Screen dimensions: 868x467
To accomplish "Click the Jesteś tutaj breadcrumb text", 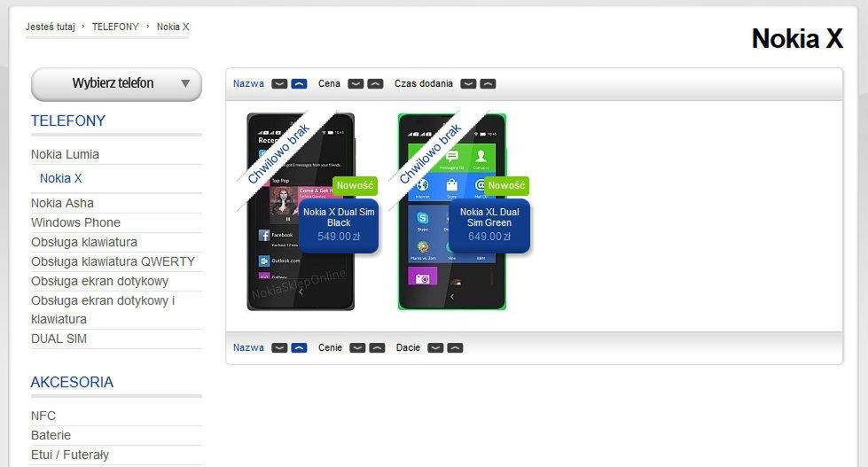I will pos(50,27).
